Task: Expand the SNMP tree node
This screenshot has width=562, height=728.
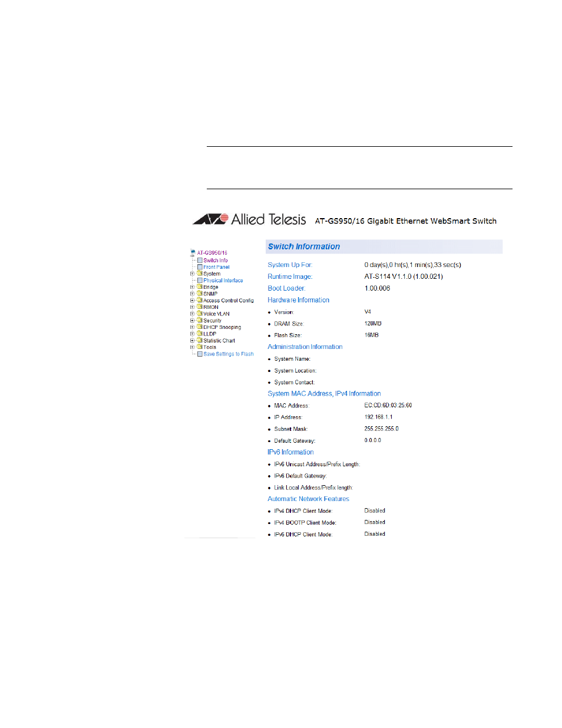Action: tap(192, 294)
